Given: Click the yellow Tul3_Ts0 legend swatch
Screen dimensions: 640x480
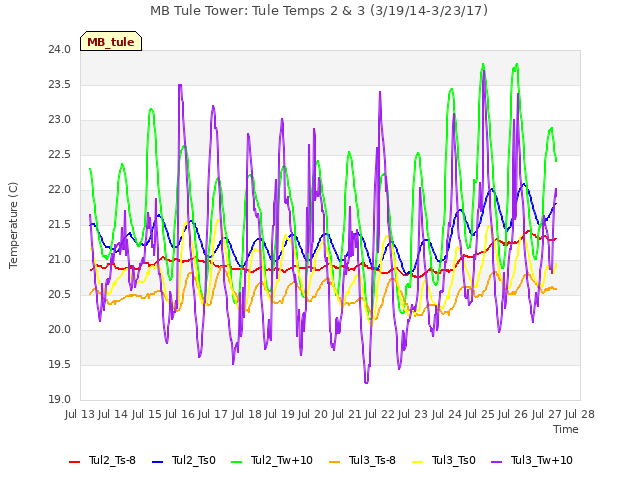Looking at the screenshot, I should [418, 461].
